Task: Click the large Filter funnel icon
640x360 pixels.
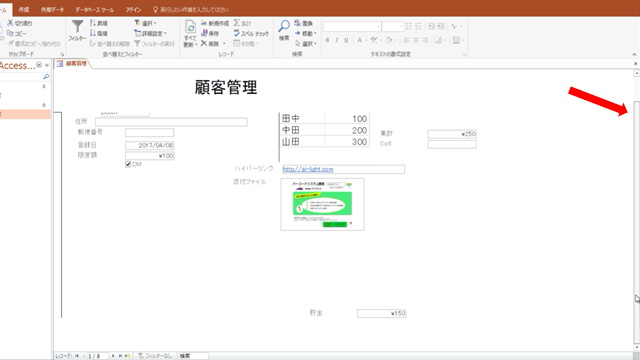Action: coord(77,27)
